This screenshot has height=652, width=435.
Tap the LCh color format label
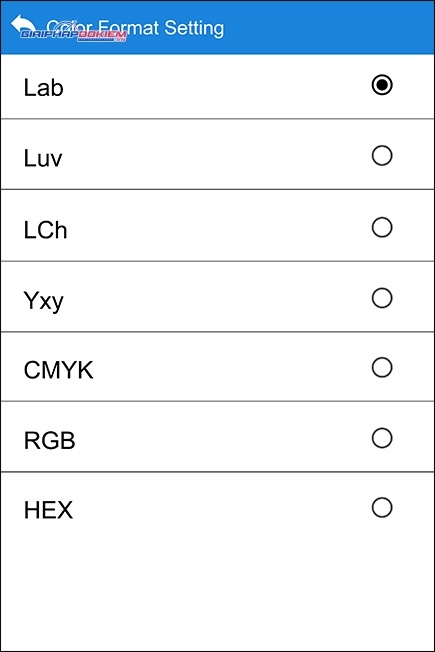(x=45, y=230)
